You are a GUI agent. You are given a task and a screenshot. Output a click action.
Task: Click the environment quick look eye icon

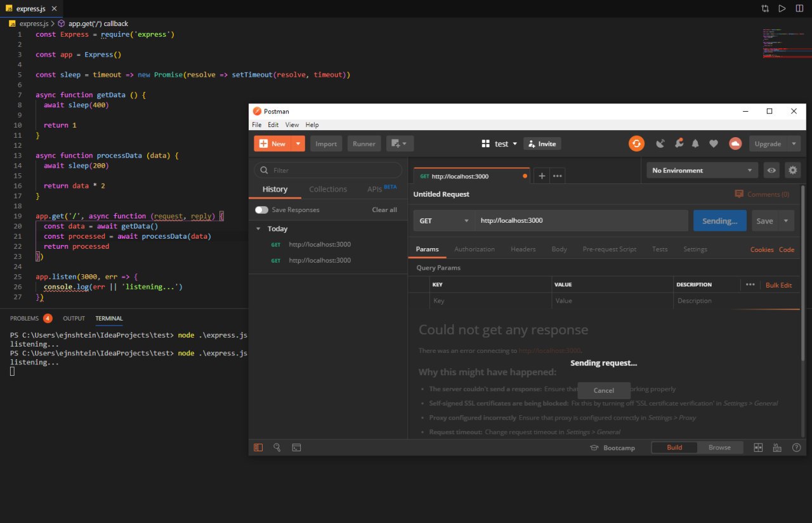pyautogui.click(x=771, y=170)
